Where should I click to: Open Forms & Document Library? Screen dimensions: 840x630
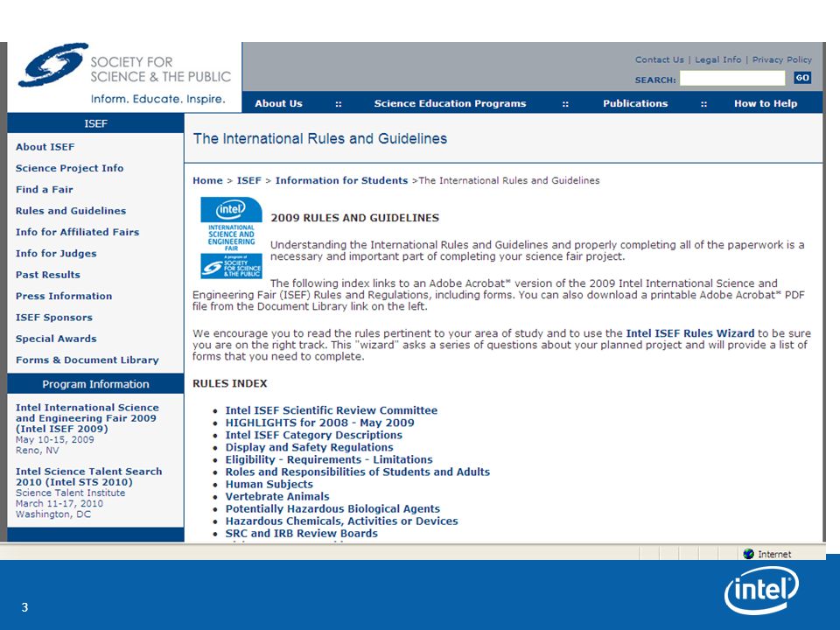click(87, 360)
